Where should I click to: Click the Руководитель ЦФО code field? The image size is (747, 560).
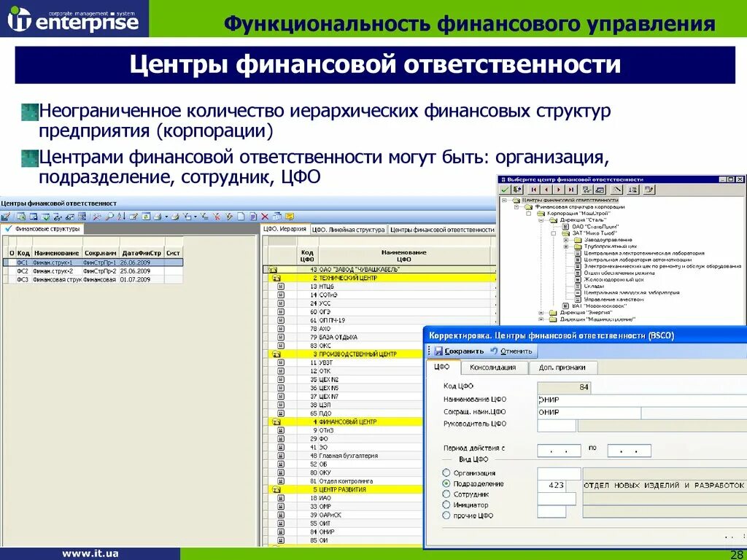tap(557, 425)
